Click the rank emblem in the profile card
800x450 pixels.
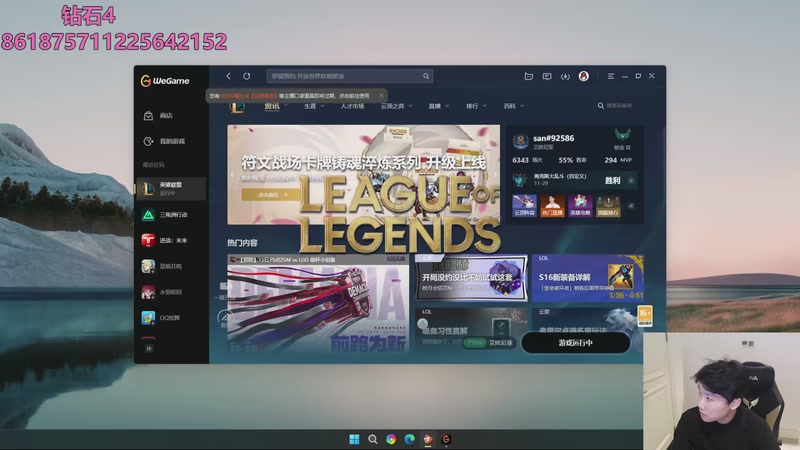tap(622, 135)
